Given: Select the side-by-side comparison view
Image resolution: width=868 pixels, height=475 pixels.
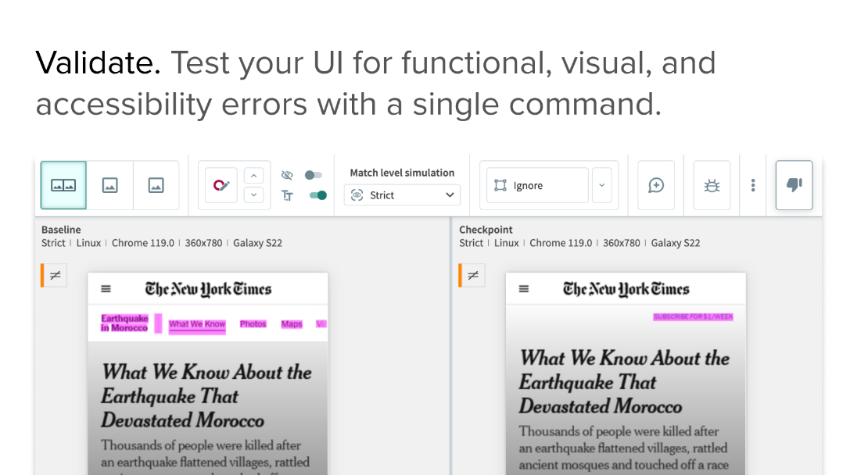Looking at the screenshot, I should [x=63, y=185].
